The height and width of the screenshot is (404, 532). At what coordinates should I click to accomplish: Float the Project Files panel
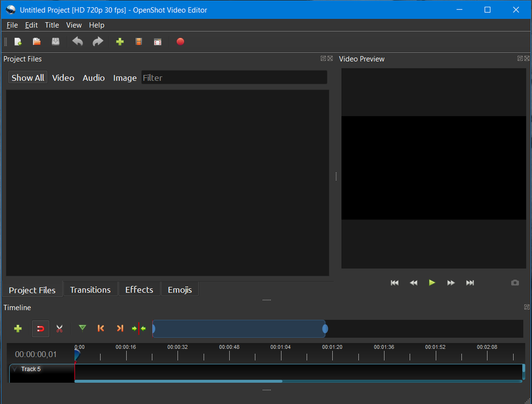(x=323, y=58)
